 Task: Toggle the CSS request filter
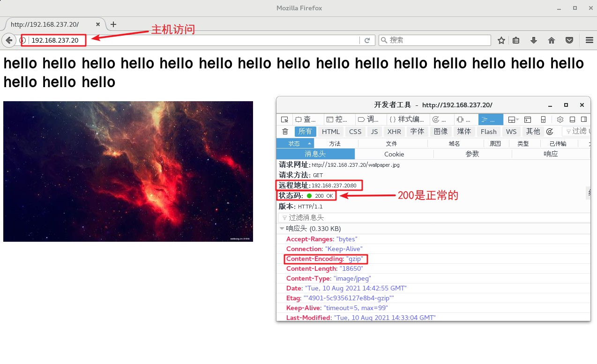(355, 132)
